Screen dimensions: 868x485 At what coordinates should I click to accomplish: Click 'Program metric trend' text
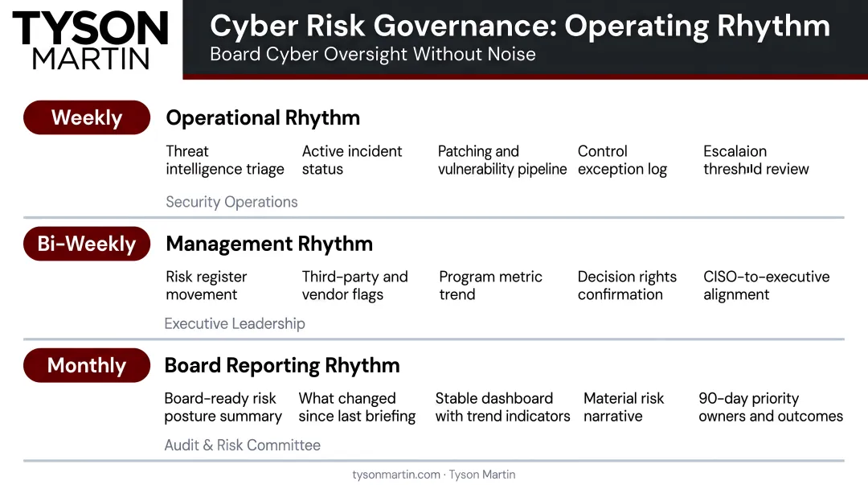pos(490,286)
